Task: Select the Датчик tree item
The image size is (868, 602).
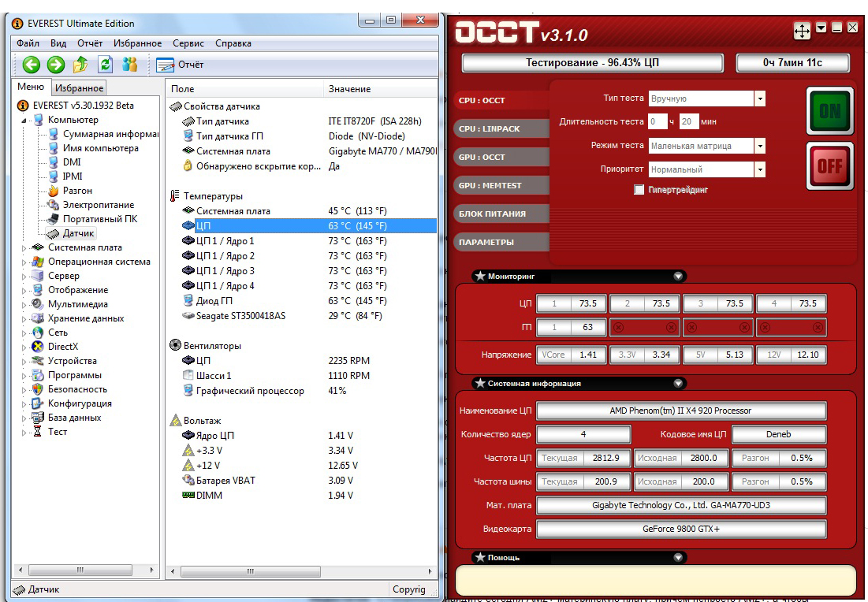Action: coord(78,233)
